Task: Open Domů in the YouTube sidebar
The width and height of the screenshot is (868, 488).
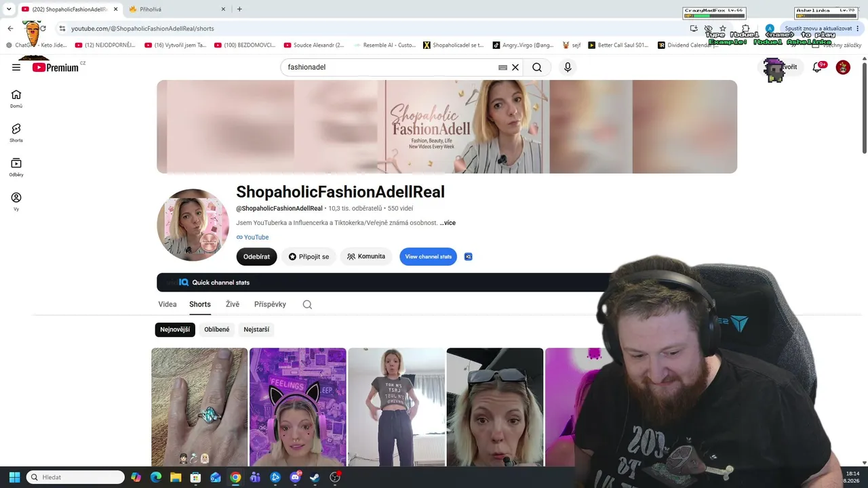Action: pos(16,99)
